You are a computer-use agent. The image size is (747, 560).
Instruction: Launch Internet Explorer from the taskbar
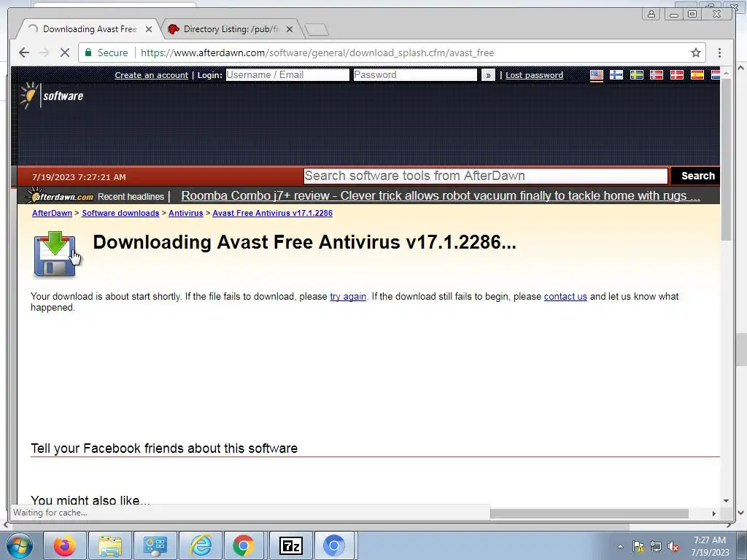pyautogui.click(x=200, y=545)
